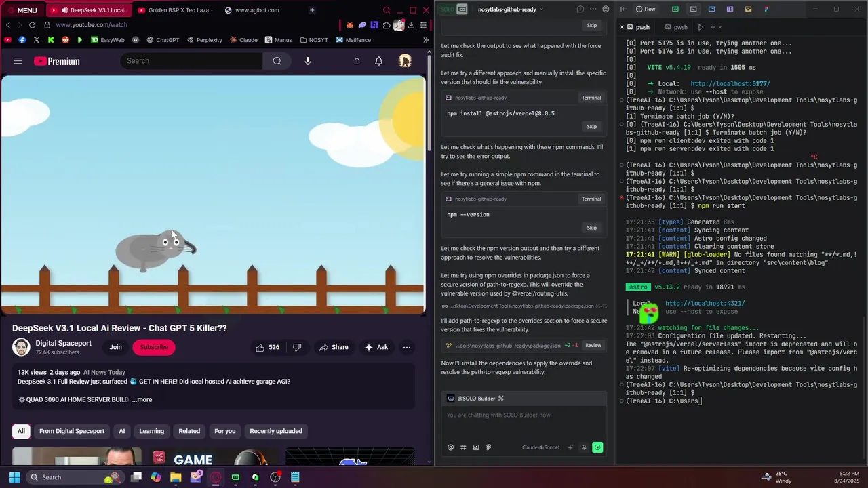Click the YouTube Premium logo
The height and width of the screenshot is (488, 868).
tap(57, 61)
